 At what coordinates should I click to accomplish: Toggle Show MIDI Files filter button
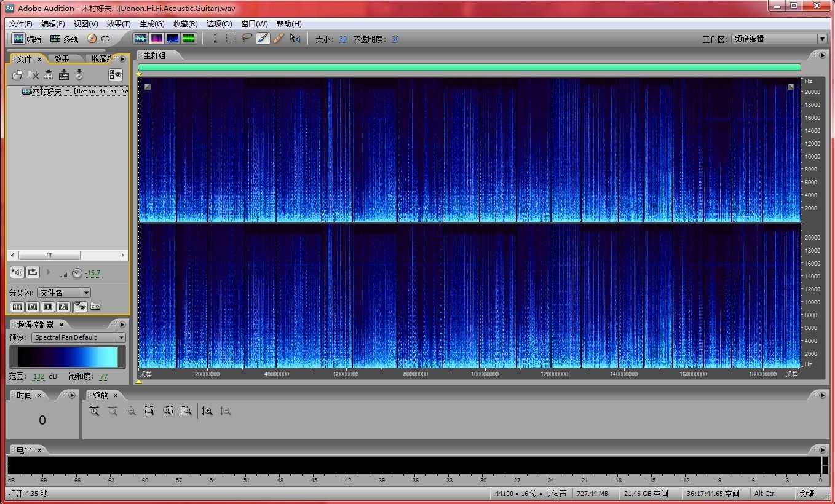[x=63, y=306]
